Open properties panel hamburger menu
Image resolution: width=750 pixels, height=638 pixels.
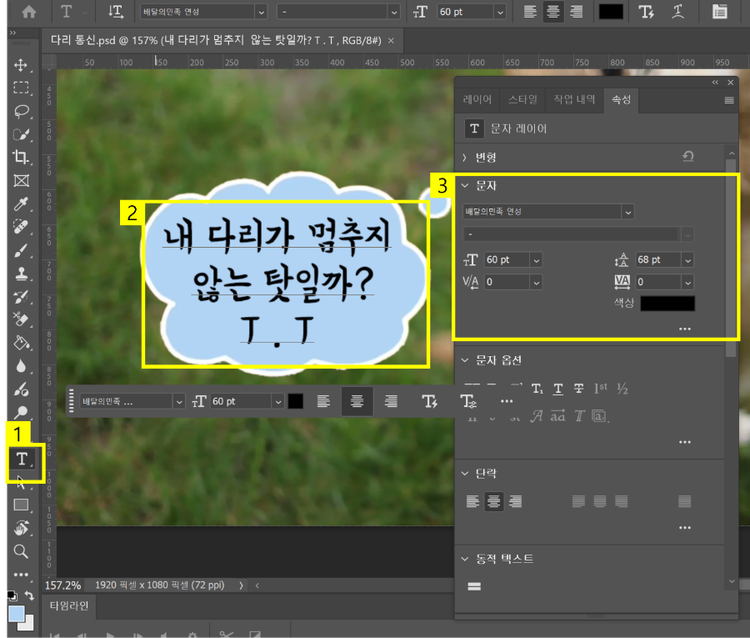(x=729, y=100)
